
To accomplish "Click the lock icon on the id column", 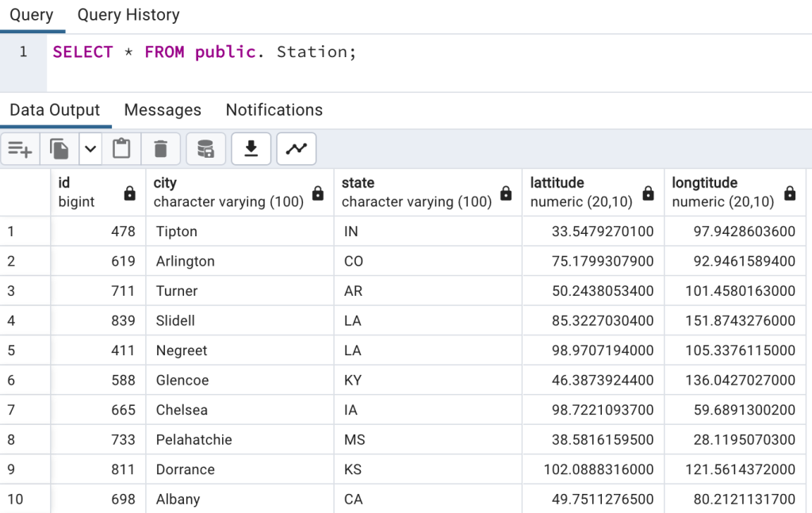I will (128, 193).
